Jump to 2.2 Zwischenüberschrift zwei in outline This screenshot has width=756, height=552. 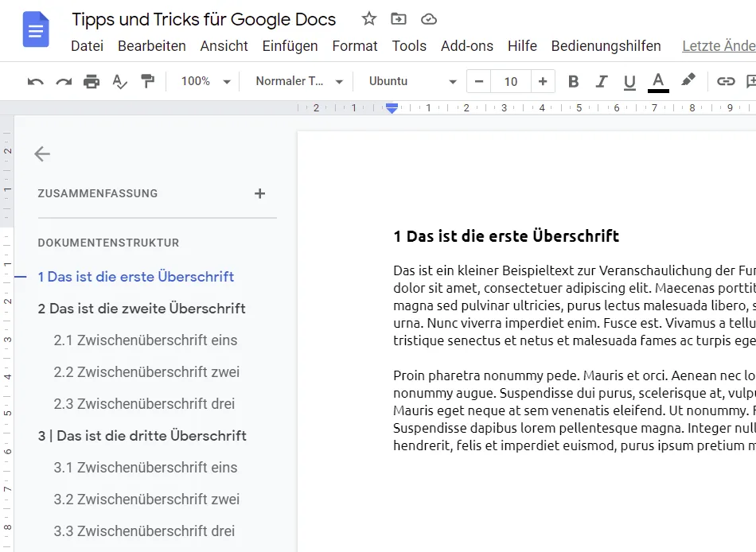pos(146,372)
